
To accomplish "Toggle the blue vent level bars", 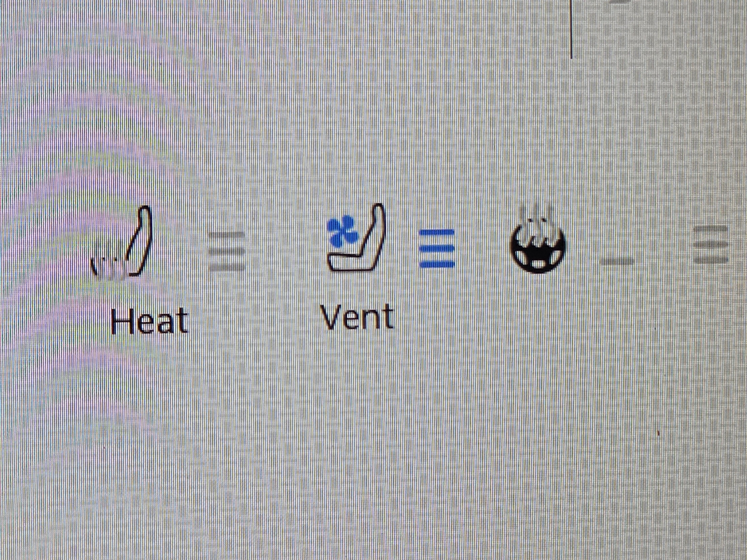I will point(437,249).
